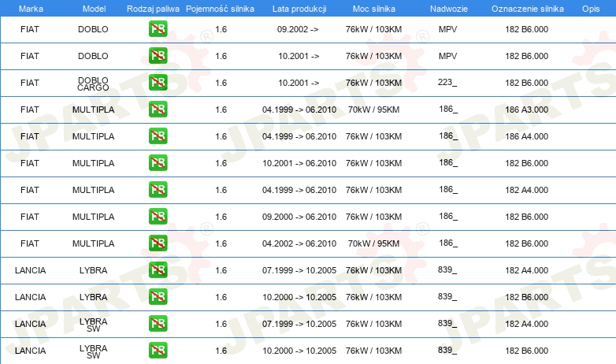Click the Opis column header
The height and width of the screenshot is (364, 616).
click(591, 9)
